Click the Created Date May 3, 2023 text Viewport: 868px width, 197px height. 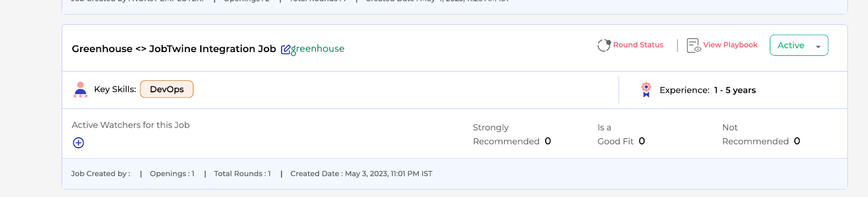(x=361, y=174)
